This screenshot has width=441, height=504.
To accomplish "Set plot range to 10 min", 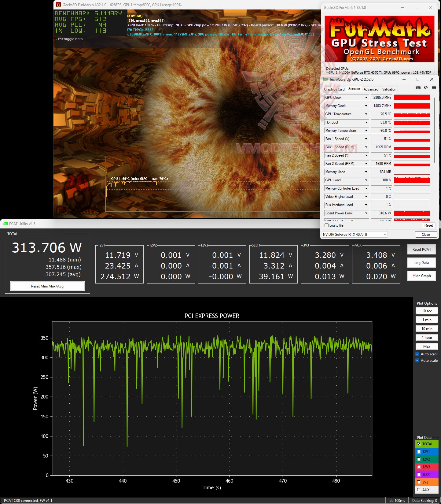I will (427, 329).
